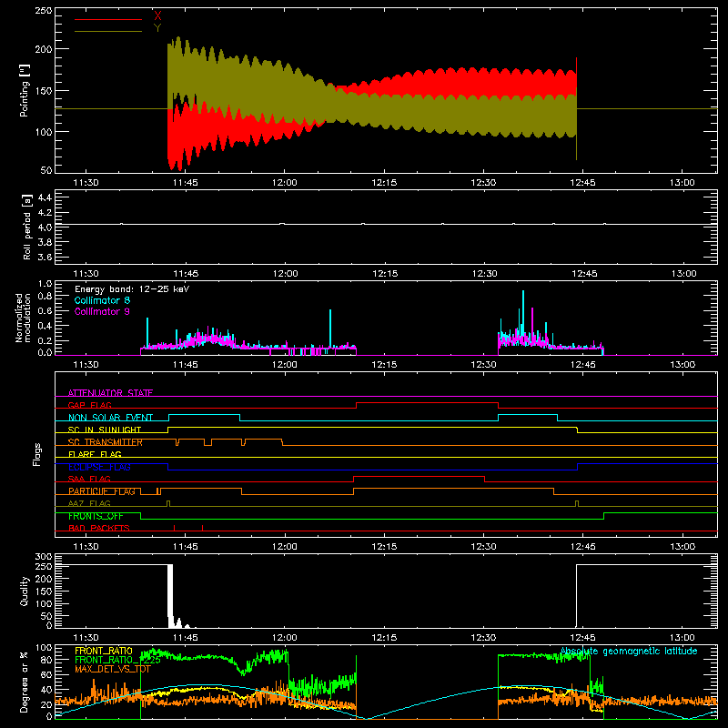Screen dimensions: 728x728
Task: Click the SC_TRANSMITTER flag label
Action: coord(106,442)
